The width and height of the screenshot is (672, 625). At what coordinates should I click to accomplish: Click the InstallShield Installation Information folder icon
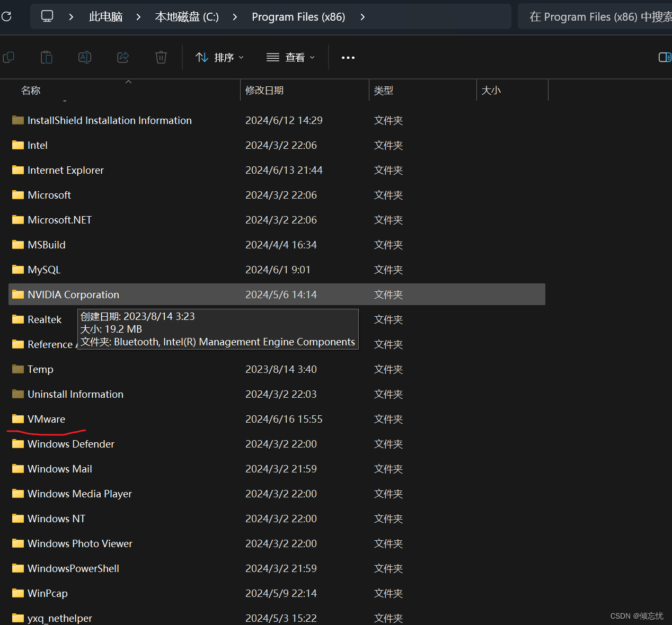coord(18,120)
